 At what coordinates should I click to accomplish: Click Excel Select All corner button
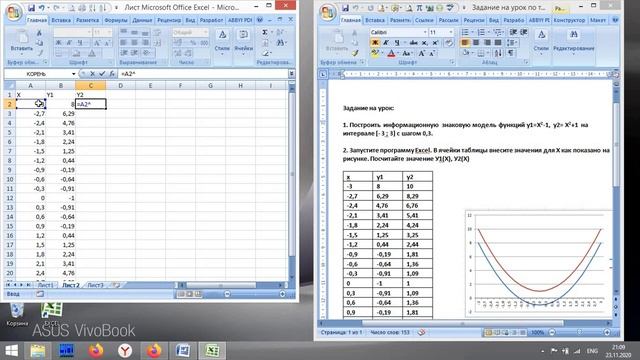pyautogui.click(x=9, y=85)
